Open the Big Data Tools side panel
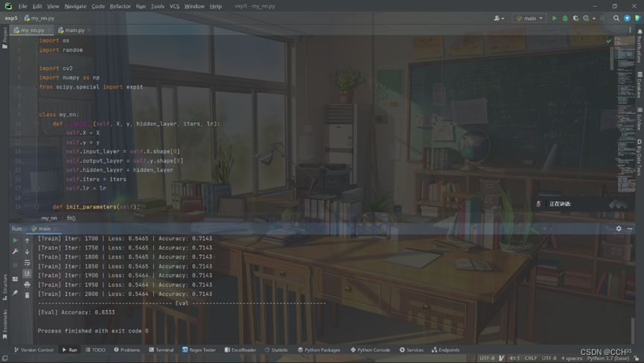The width and height of the screenshot is (644, 363). (x=640, y=157)
